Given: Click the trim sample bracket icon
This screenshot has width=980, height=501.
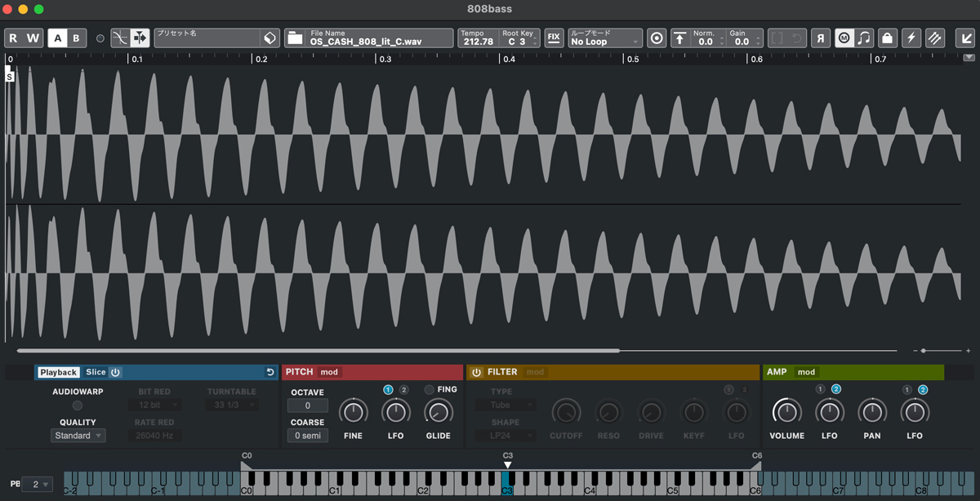Looking at the screenshot, I should click(x=777, y=38).
